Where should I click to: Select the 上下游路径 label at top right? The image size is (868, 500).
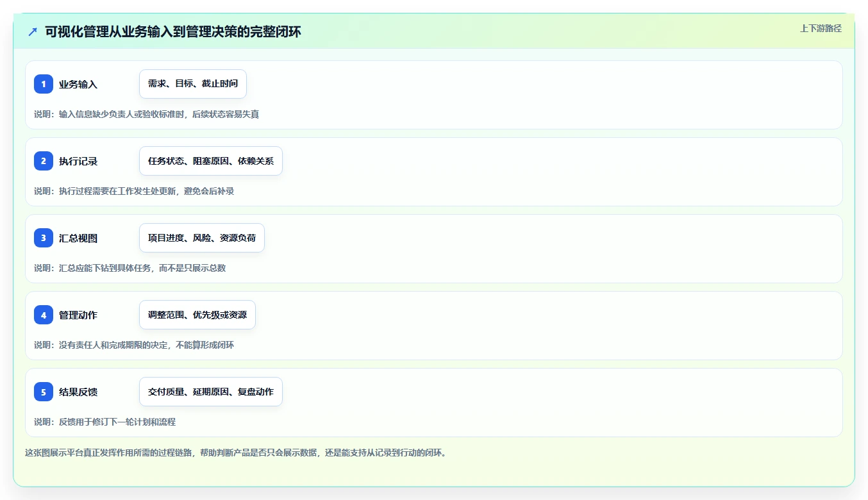coord(821,28)
